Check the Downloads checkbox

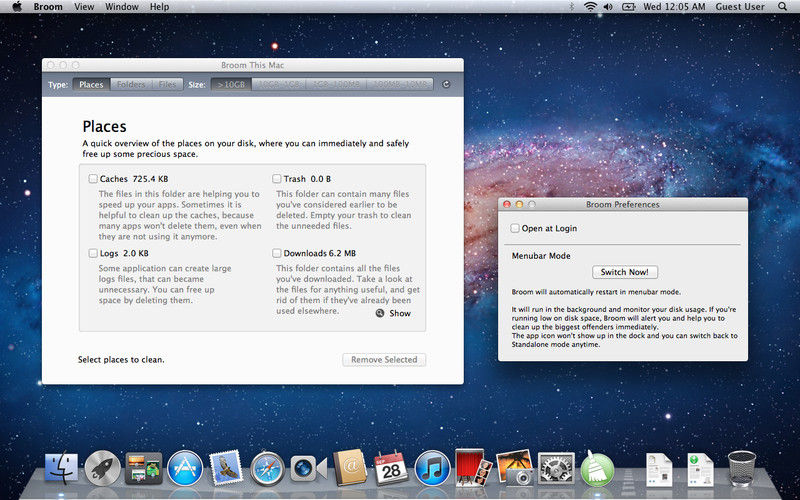pos(277,253)
